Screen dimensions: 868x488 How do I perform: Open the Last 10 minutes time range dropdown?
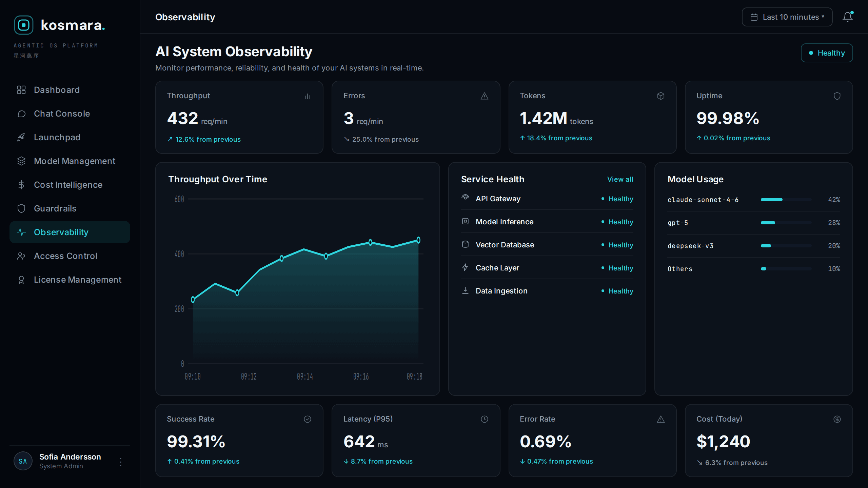787,17
